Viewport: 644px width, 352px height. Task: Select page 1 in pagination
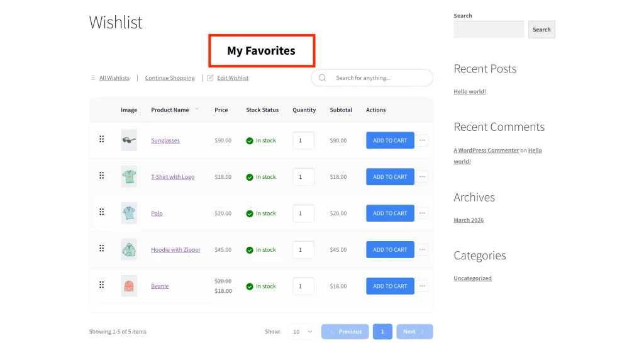[382, 331]
